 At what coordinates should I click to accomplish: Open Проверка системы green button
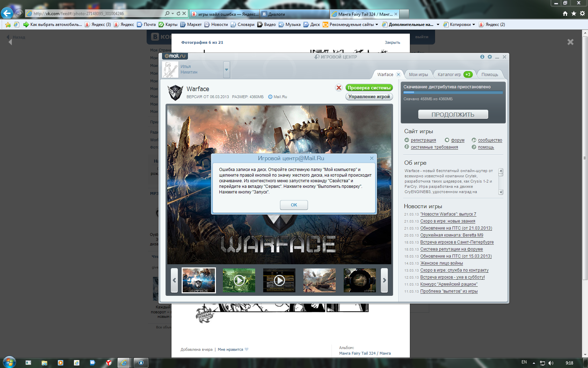[369, 88]
